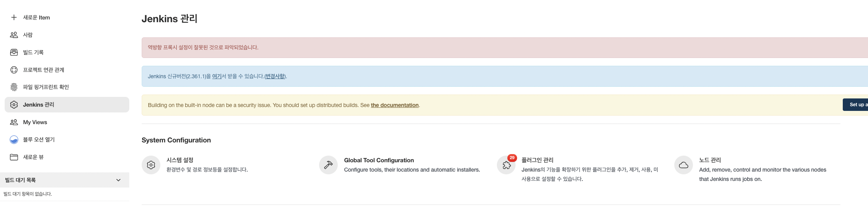Click the circular icon for 프로젝트 연관 관계

pyautogui.click(x=14, y=70)
